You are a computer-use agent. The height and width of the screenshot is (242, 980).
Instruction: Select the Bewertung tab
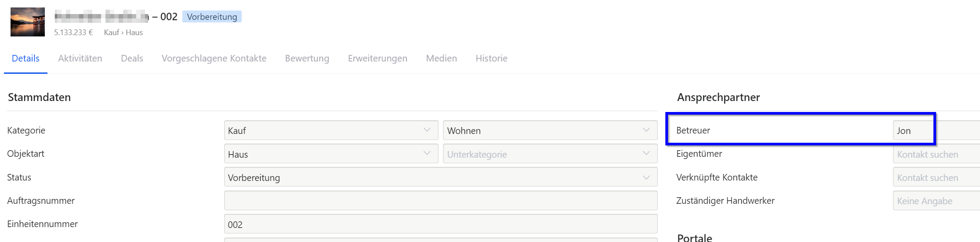tap(307, 58)
